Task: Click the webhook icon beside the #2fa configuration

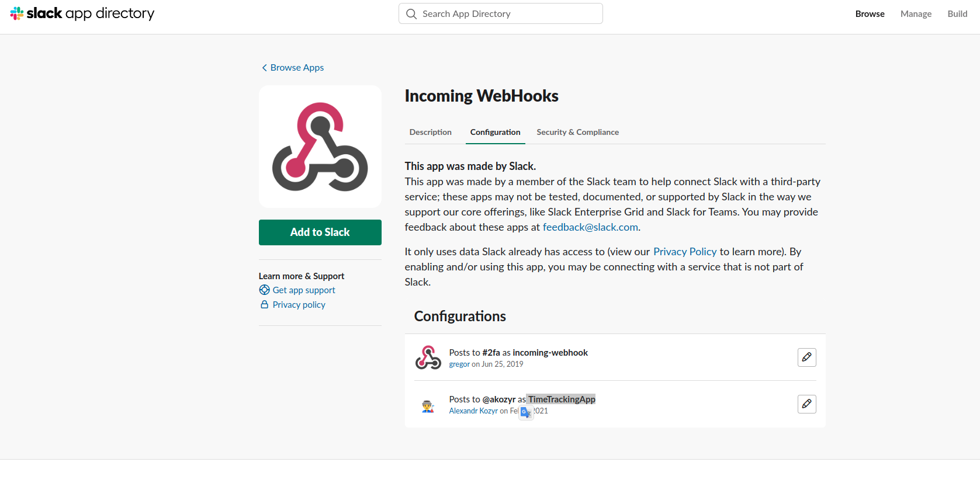Action: coord(428,357)
